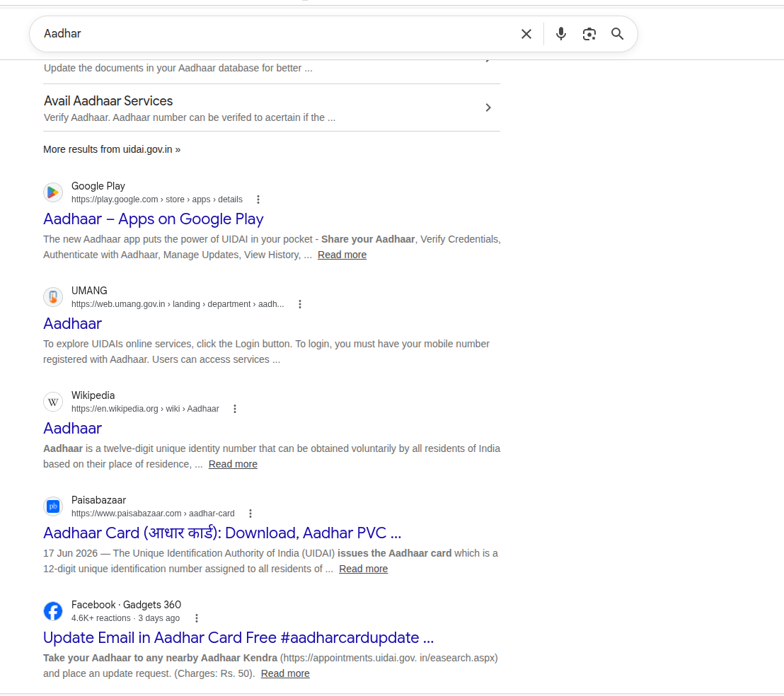Open search by image camera icon

(589, 34)
